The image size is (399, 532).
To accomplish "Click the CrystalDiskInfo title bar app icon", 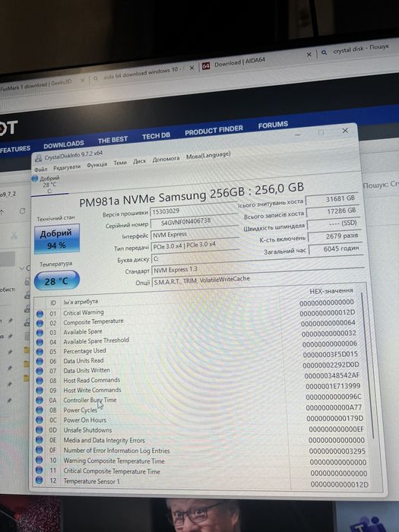I will (38, 158).
